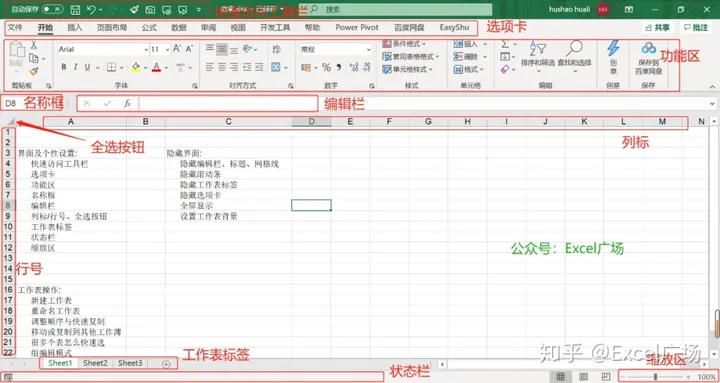
Task: Click the 批注 (Comments) button
Action: point(695,28)
